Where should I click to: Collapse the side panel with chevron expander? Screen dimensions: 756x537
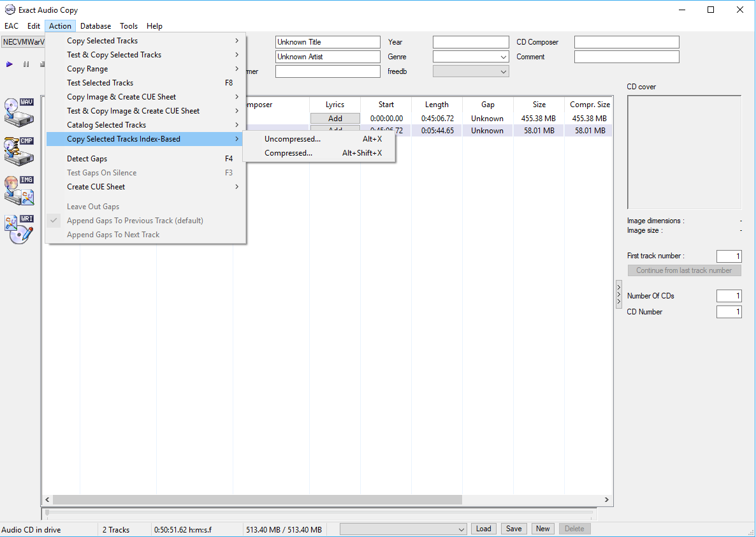pyautogui.click(x=619, y=294)
